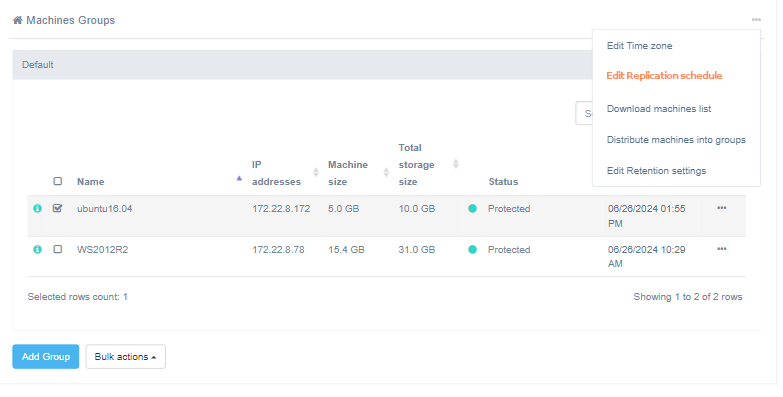Open the actions ellipsis for ubuntu16.04

[x=722, y=208]
